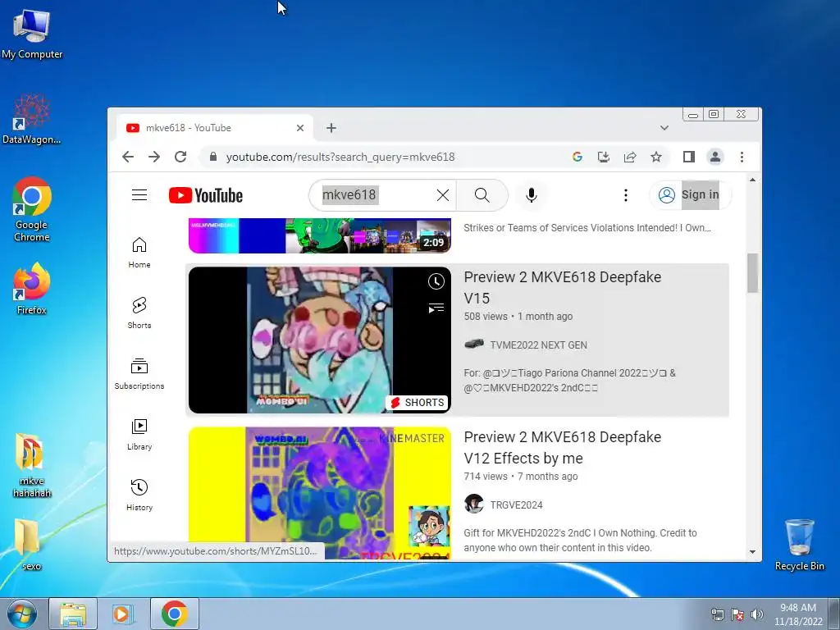Click Chrome forward arrow
Screen dimensions: 840x630
click(154, 157)
